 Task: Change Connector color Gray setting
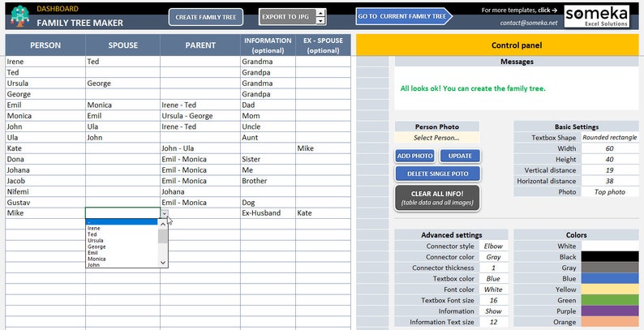tap(493, 257)
